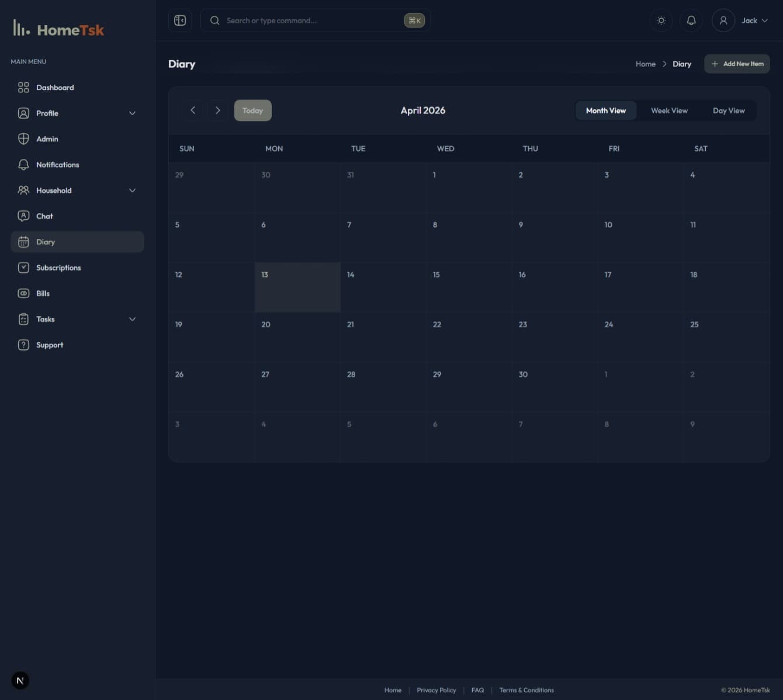Click the Dashboard grid icon
Image resolution: width=783 pixels, height=700 pixels.
click(x=23, y=88)
